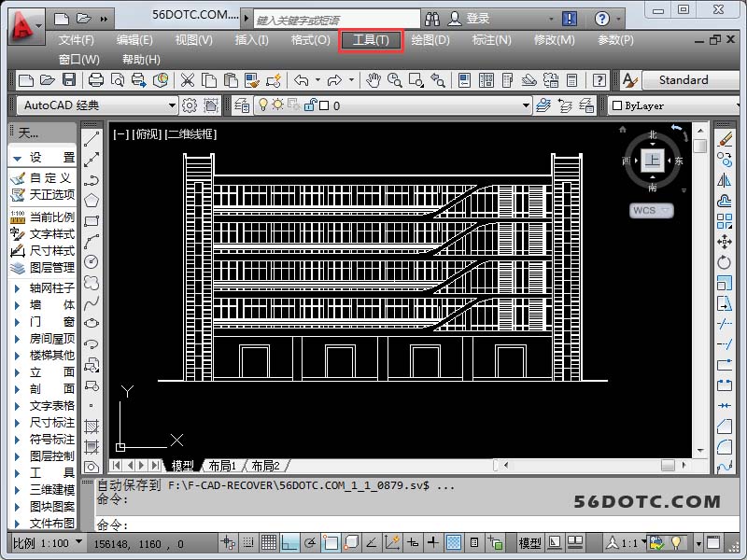747x560 pixels.
Task: Toggle the layer lock icon for layer 0
Action: [310, 105]
